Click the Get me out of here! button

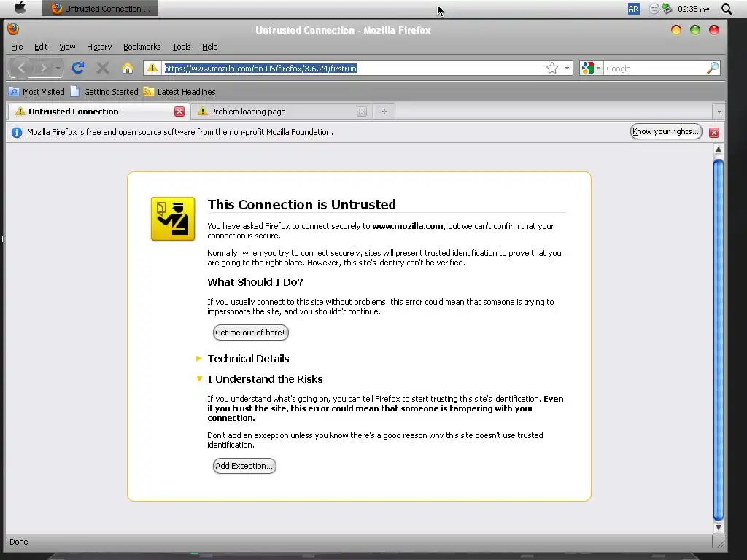[251, 332]
